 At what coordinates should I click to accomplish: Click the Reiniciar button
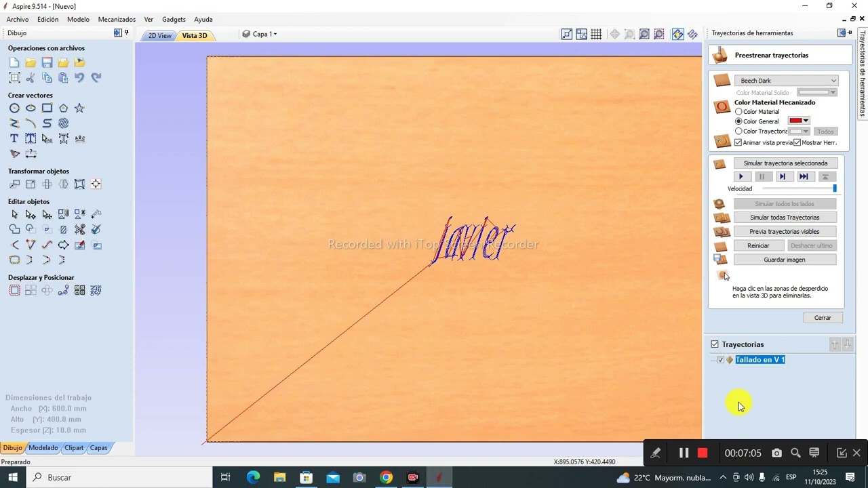pyautogui.click(x=758, y=245)
